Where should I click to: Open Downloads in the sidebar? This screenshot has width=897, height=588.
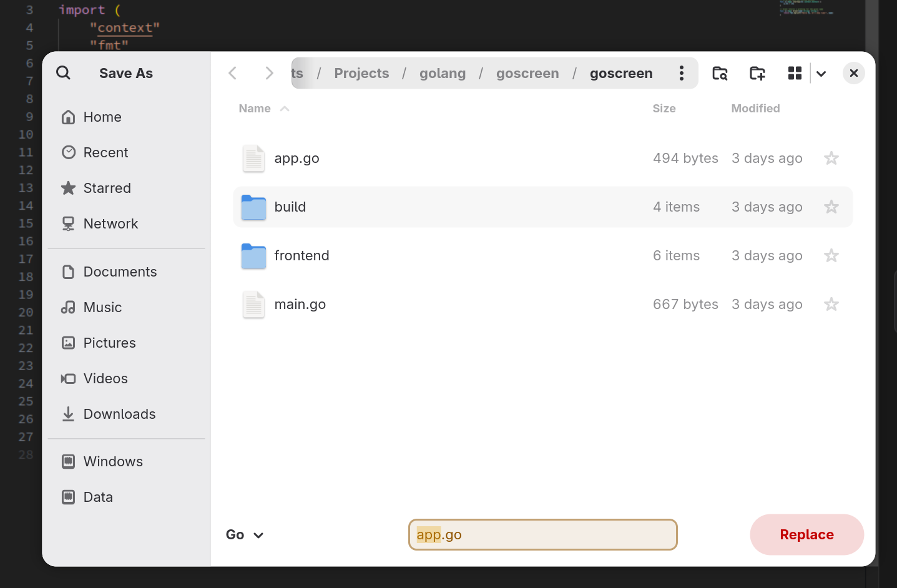(x=119, y=414)
